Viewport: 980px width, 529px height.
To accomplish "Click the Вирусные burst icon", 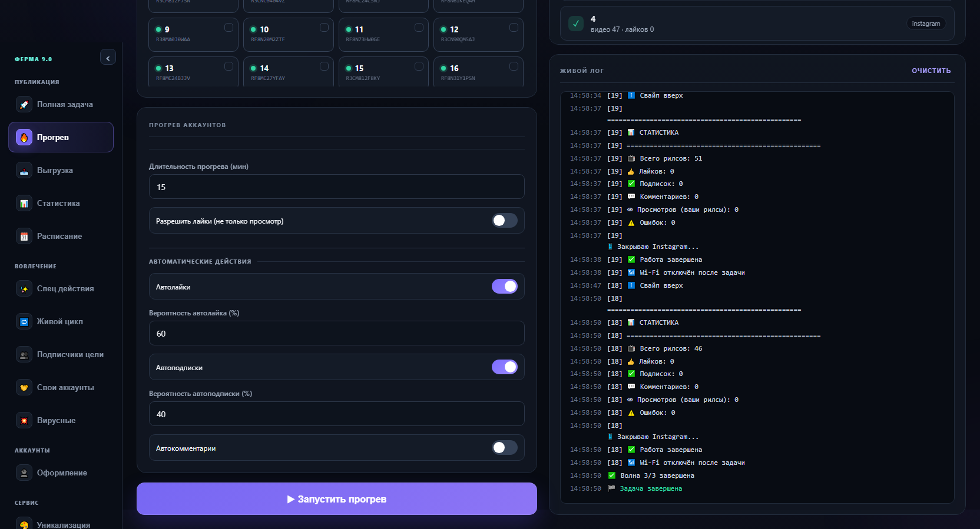I will pyautogui.click(x=24, y=421).
